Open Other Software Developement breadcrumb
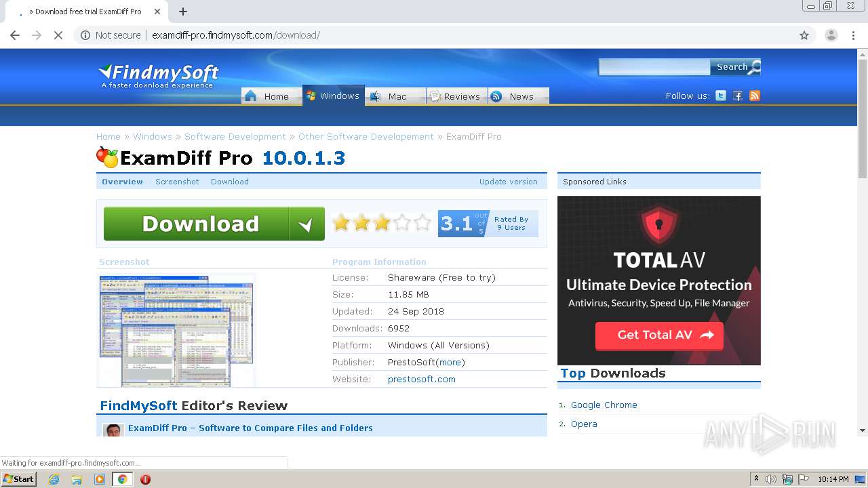The width and height of the screenshot is (868, 488). click(366, 136)
